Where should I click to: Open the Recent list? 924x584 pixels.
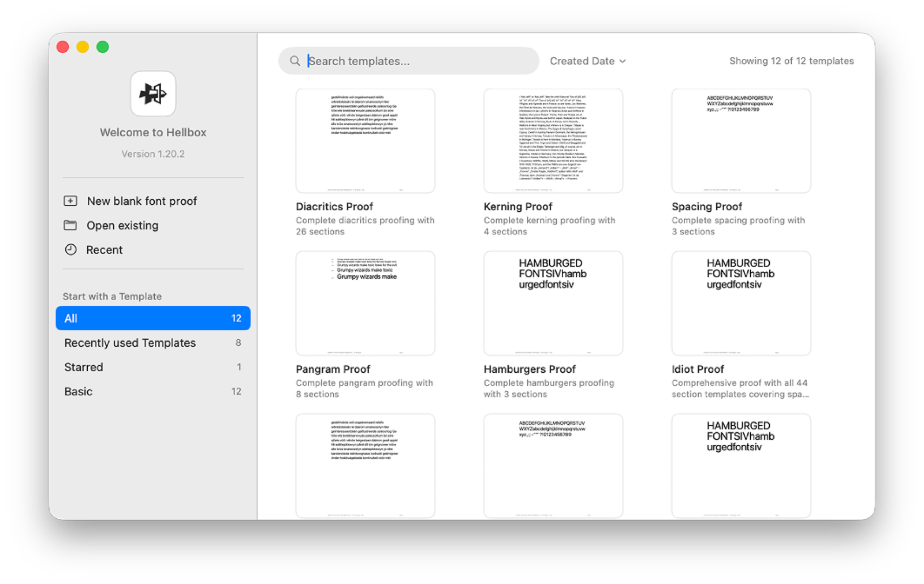point(105,249)
